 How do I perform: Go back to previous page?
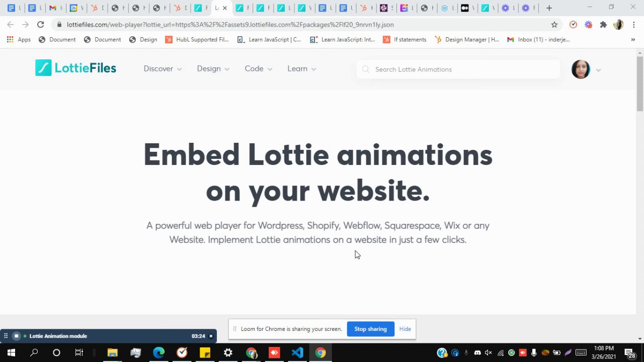pyautogui.click(x=10, y=24)
